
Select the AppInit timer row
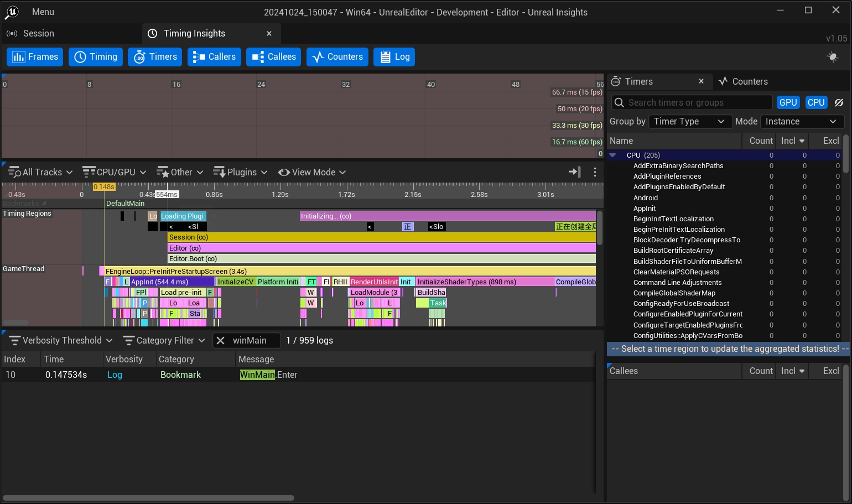pos(725,209)
